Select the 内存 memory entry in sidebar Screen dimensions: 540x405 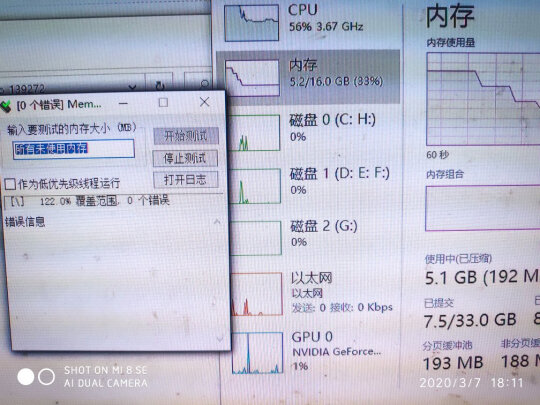click(x=308, y=76)
